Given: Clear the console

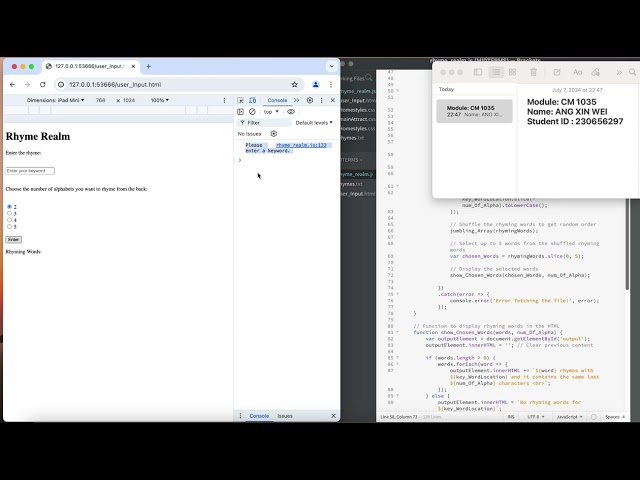Looking at the screenshot, I should pyautogui.click(x=252, y=111).
